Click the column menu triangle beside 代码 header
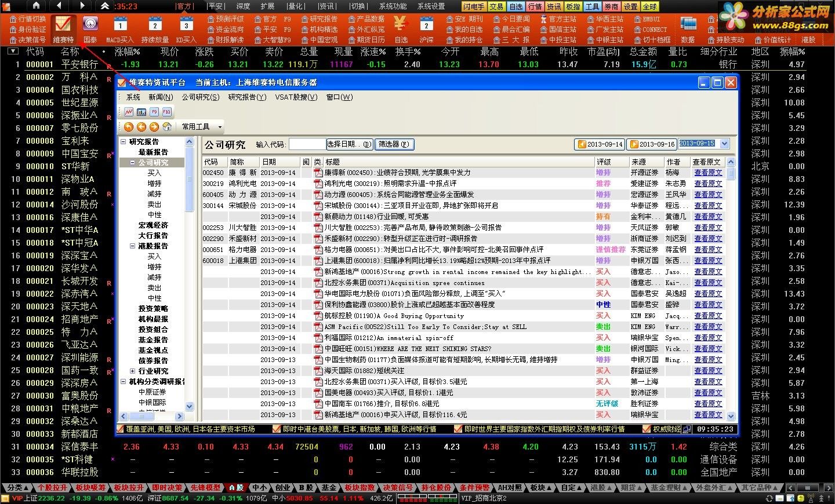Screen dimensions: 835x504 [13, 52]
